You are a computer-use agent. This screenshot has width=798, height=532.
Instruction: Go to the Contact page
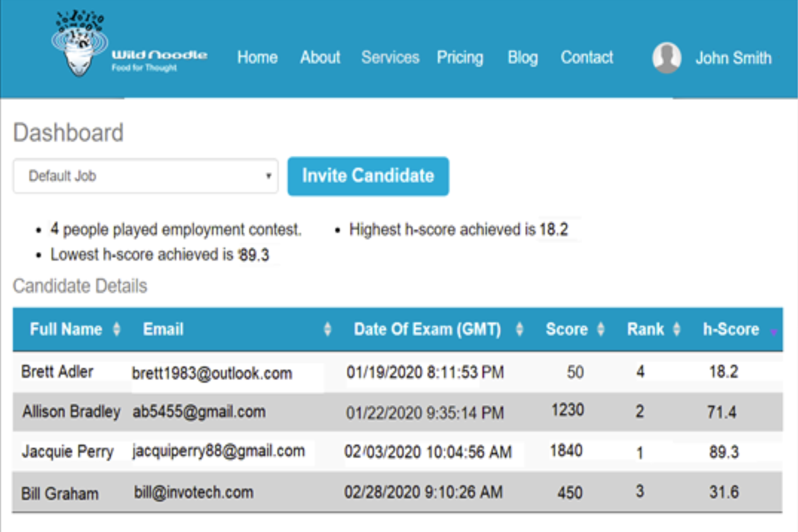click(x=587, y=58)
